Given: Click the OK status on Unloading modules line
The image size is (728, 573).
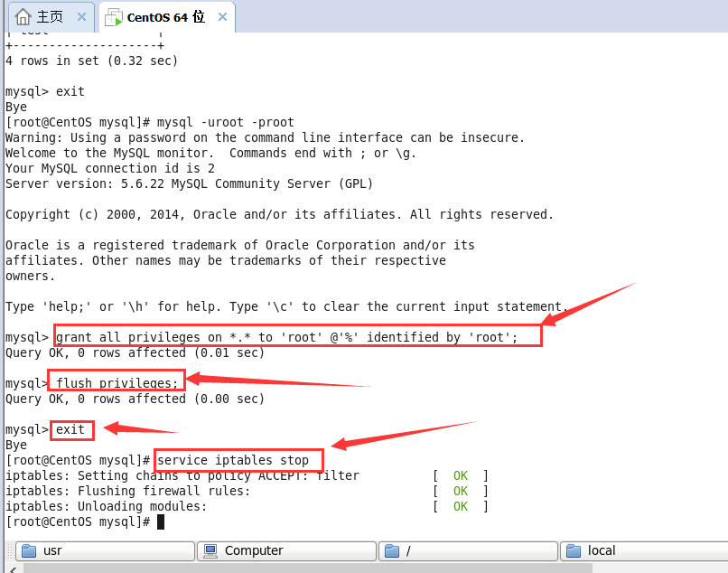Looking at the screenshot, I should pos(461,506).
